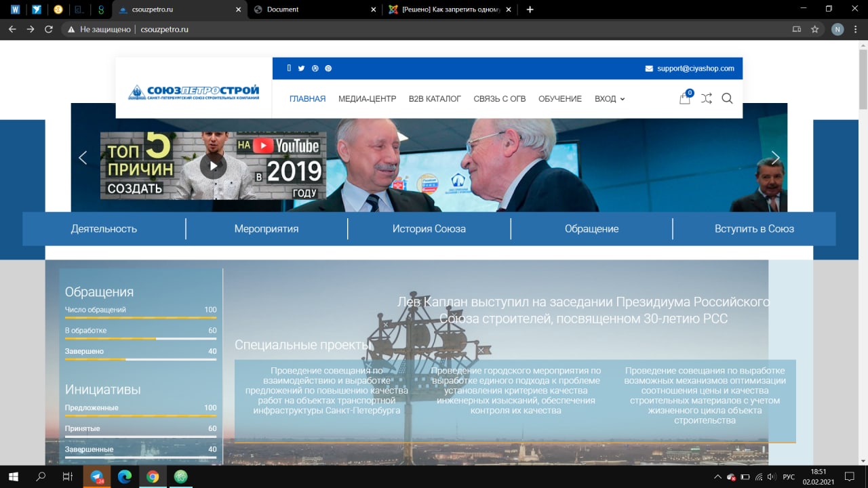
Task: Play the ТОП 5 ПРИЧИН YouTube video
Action: click(213, 165)
